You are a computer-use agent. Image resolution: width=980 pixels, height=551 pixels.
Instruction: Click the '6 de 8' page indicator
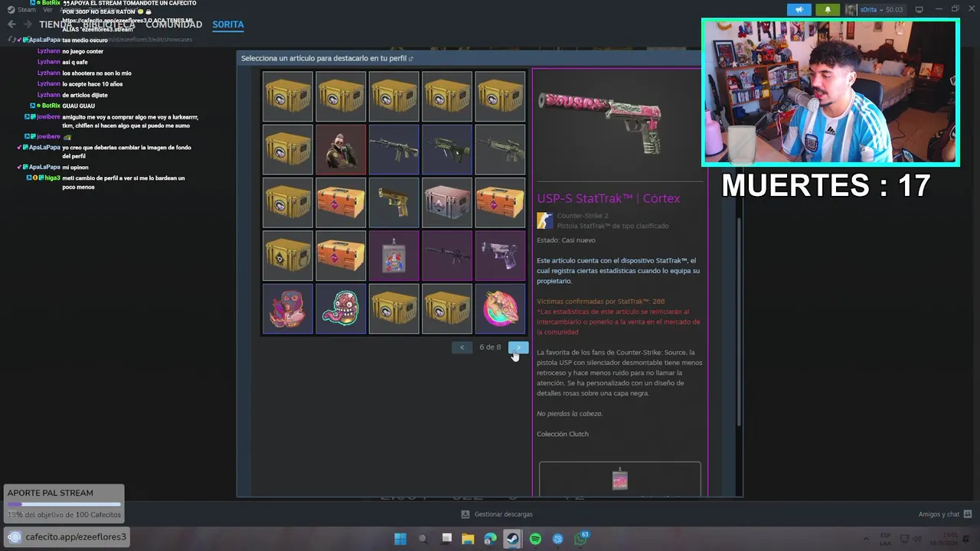click(x=490, y=347)
